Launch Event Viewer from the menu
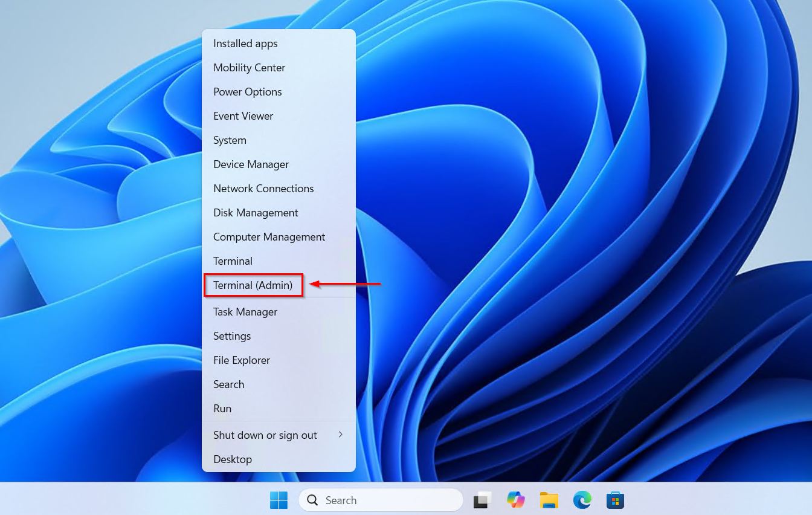The image size is (812, 515). pos(243,116)
